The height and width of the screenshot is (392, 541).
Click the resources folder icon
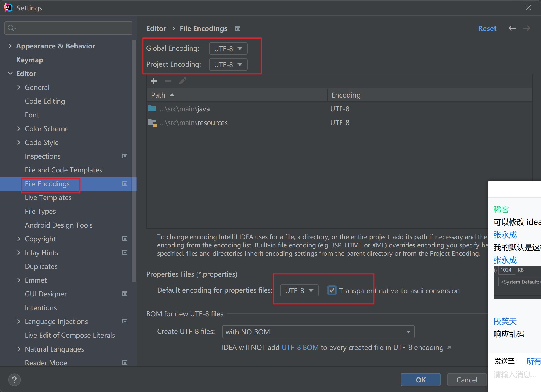coord(152,123)
